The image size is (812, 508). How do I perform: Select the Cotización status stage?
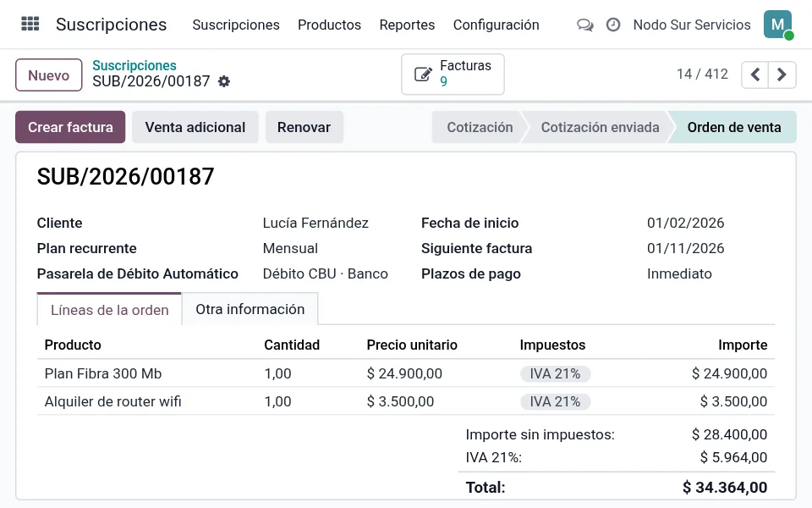point(480,127)
